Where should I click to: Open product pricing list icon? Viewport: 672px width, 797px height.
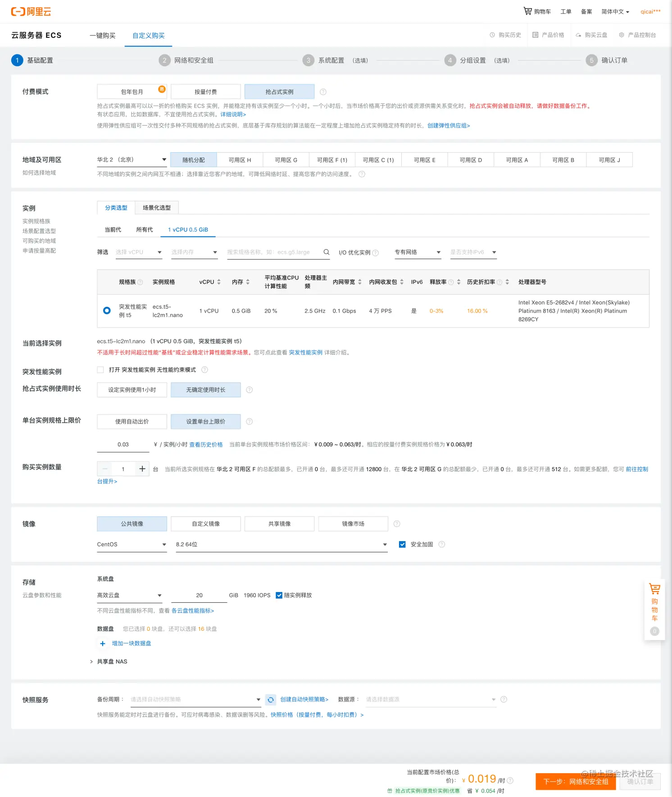point(535,35)
